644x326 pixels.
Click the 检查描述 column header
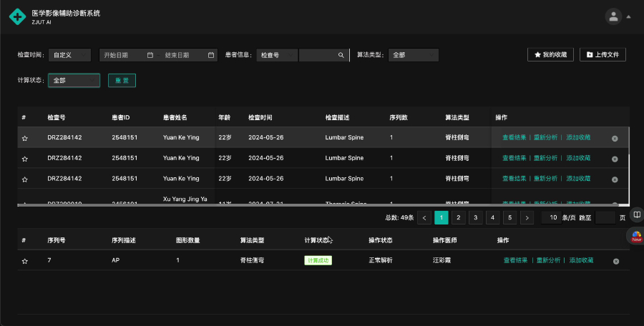(337, 117)
